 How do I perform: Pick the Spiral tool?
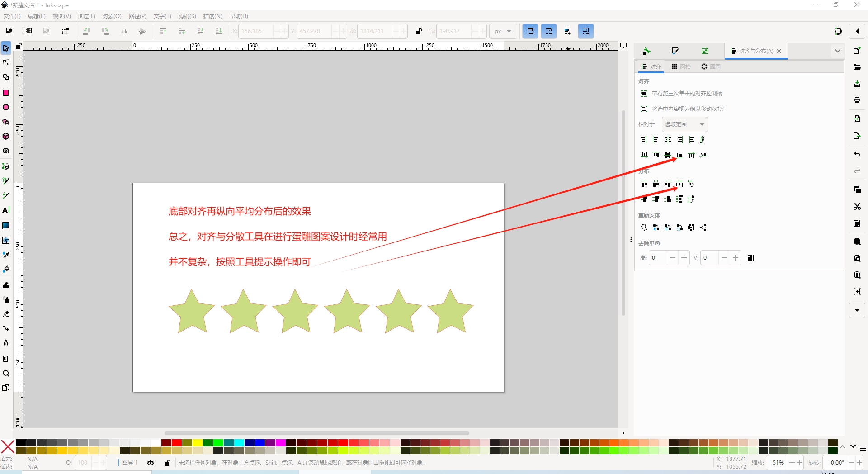click(6, 151)
